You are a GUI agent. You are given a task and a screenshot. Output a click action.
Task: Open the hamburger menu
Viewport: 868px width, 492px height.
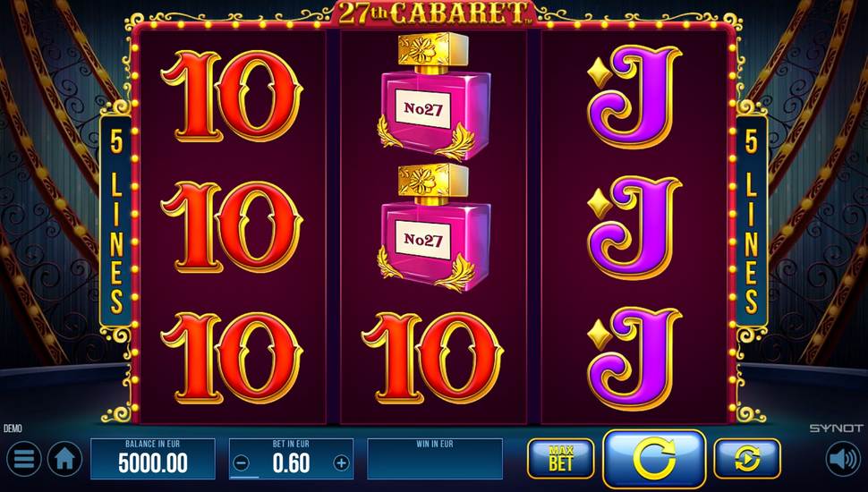click(x=23, y=459)
